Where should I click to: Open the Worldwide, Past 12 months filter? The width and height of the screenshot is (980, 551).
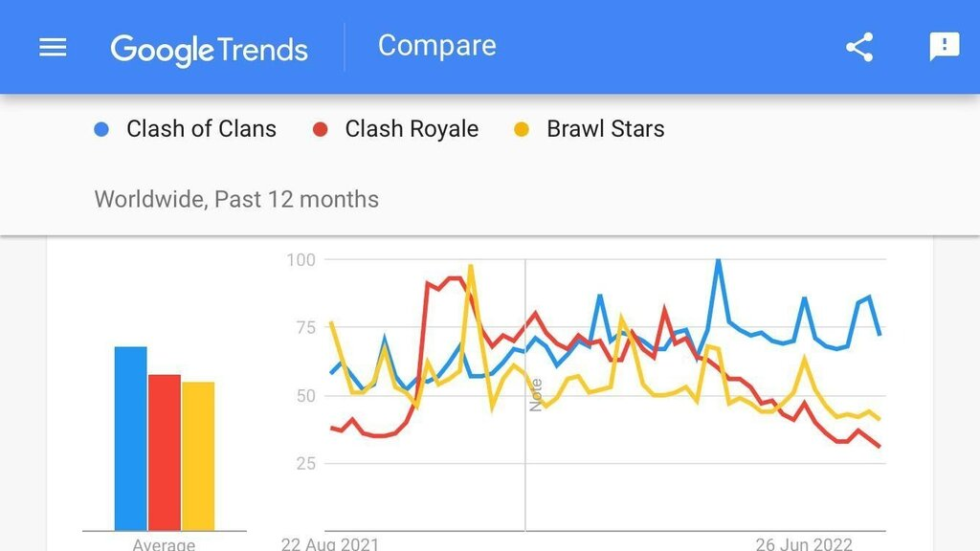tap(236, 199)
